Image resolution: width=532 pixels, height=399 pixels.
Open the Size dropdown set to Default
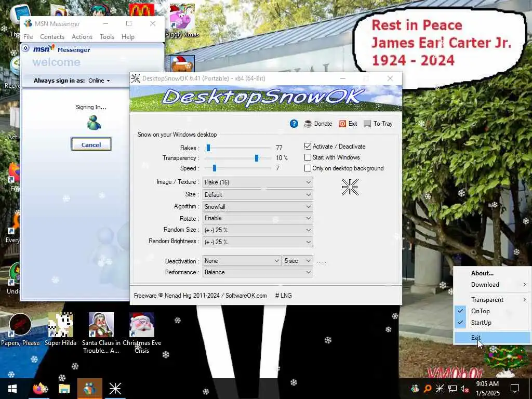pos(258,194)
